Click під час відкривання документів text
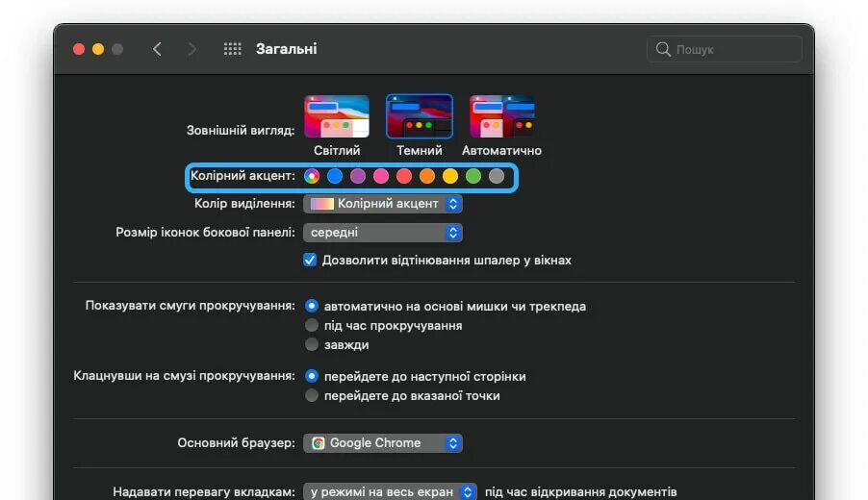The image size is (868, 500). pos(580,491)
